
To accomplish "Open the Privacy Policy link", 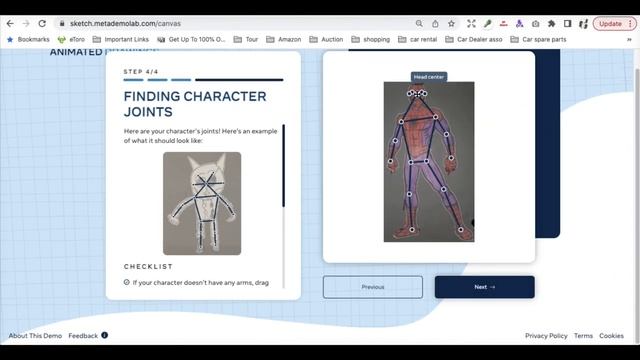I will tap(546, 336).
